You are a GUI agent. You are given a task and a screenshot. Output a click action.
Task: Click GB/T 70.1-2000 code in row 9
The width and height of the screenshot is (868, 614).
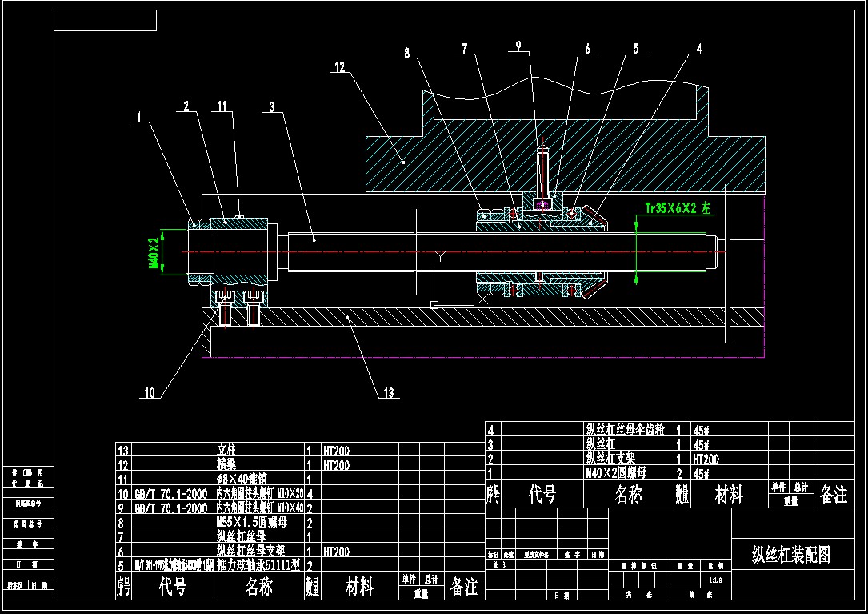(171, 508)
